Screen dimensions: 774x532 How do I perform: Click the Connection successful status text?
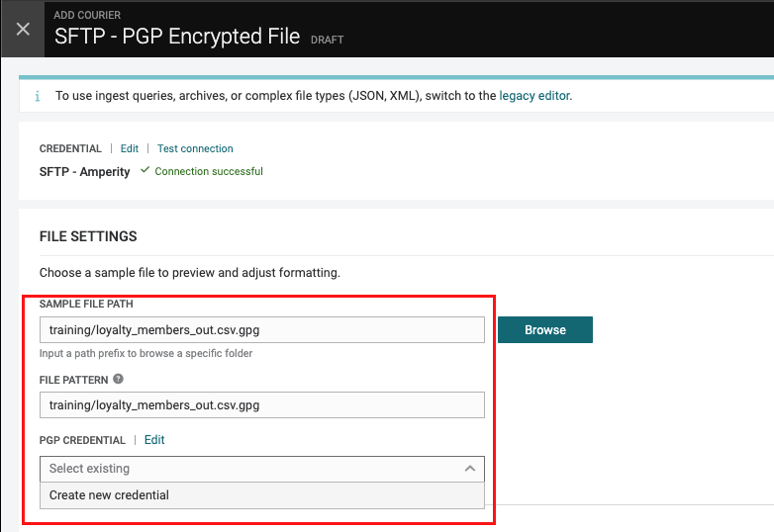point(209,171)
